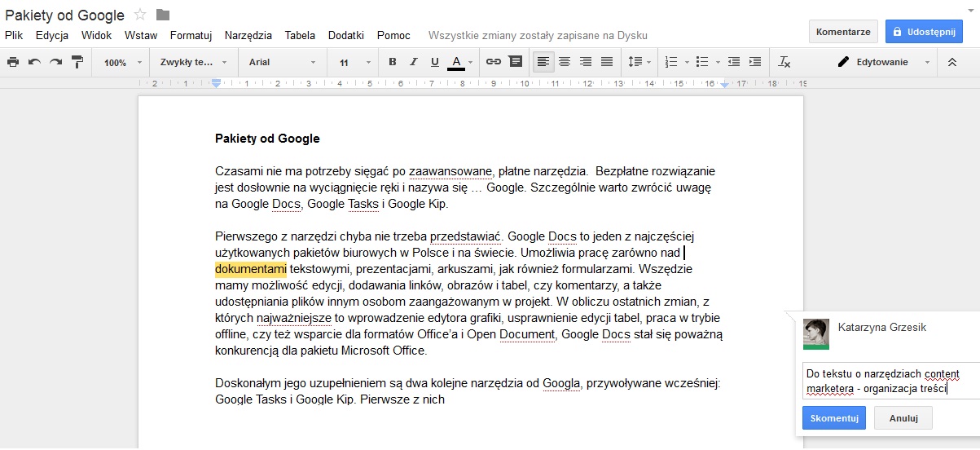Expand the text color arrow
The image size is (980, 450).
click(471, 63)
